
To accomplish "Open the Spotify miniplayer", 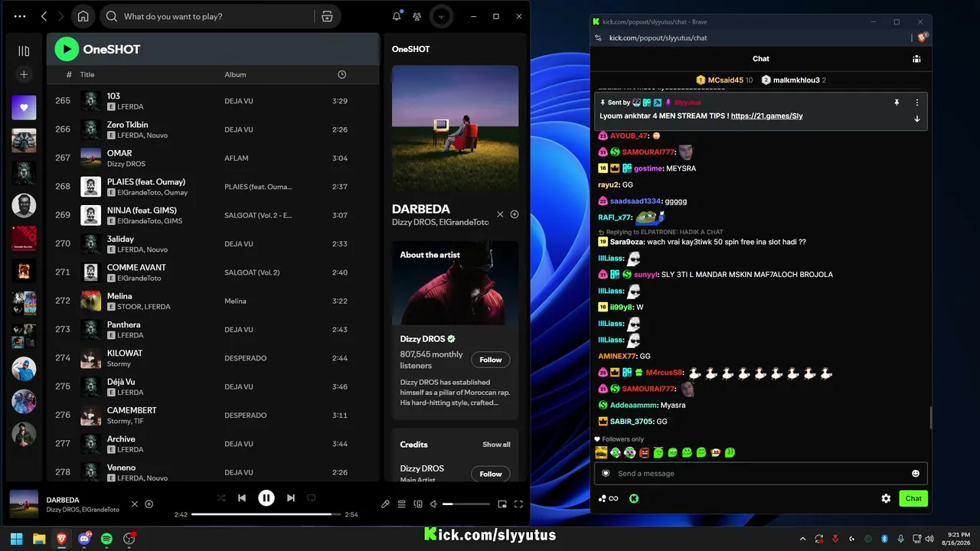I will [x=502, y=504].
